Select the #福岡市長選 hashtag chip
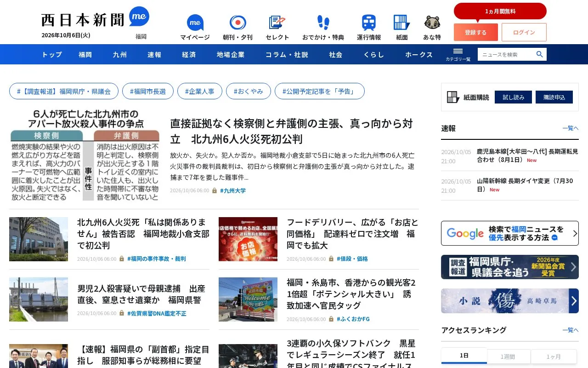588x368 pixels. pyautogui.click(x=148, y=91)
